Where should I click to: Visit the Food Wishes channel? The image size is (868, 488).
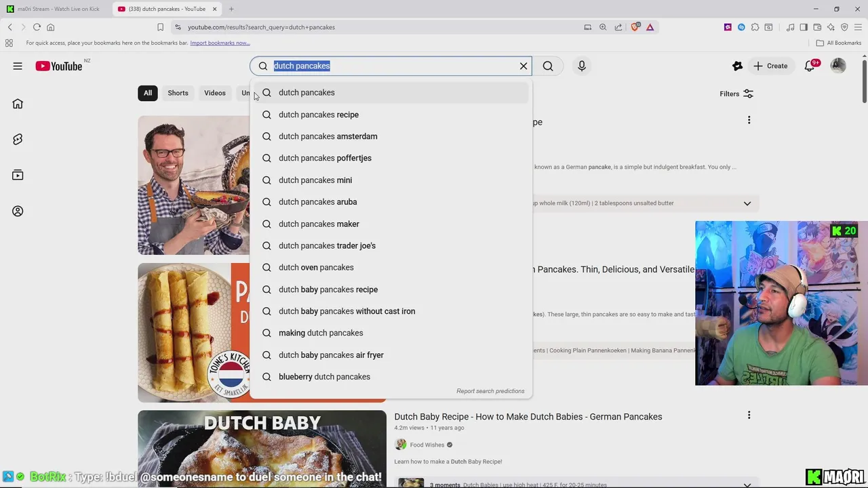tap(427, 445)
